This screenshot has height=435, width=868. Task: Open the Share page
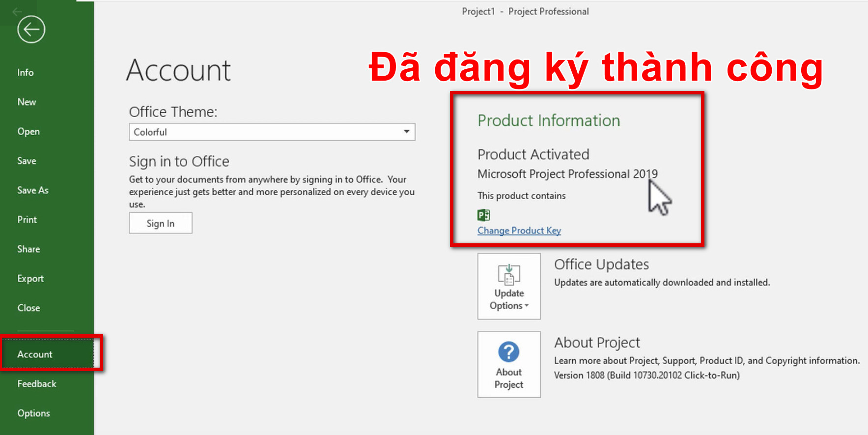29,249
